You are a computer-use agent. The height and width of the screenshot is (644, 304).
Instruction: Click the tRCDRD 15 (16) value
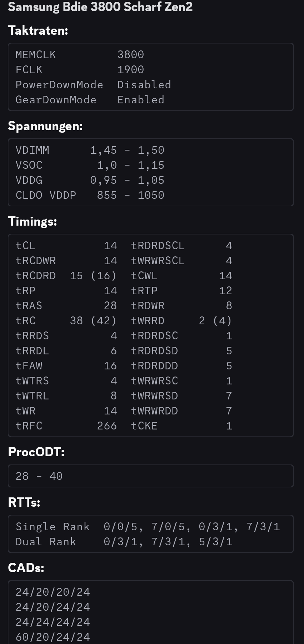pos(93,275)
